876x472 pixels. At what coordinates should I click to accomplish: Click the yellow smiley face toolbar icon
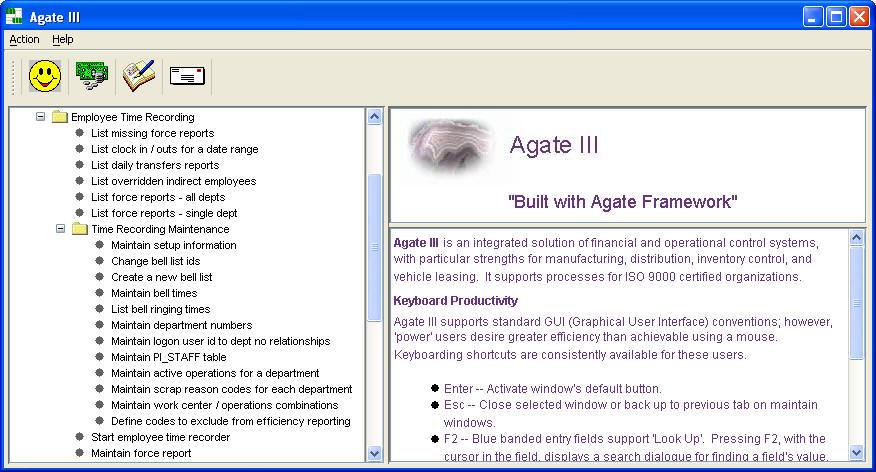pos(45,76)
